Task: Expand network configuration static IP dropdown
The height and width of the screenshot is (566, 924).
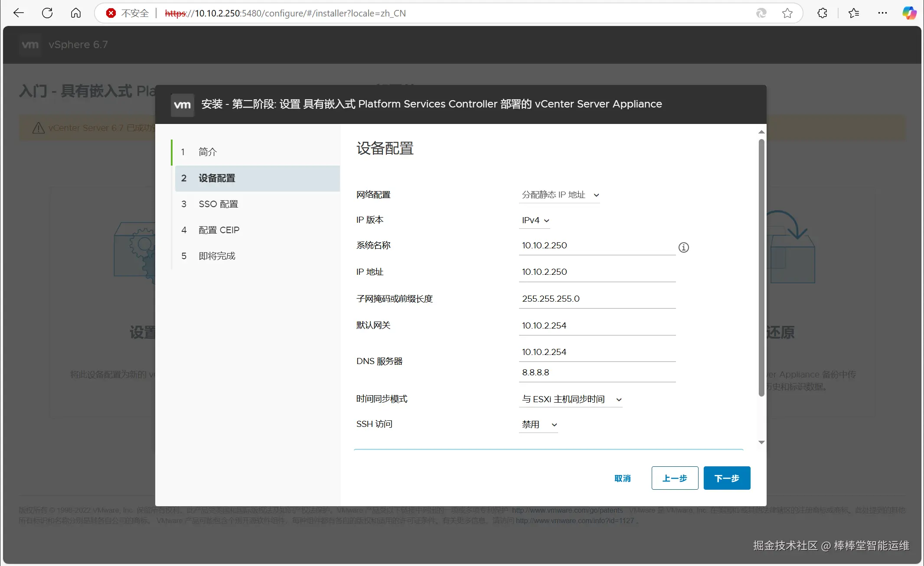Action: 559,195
